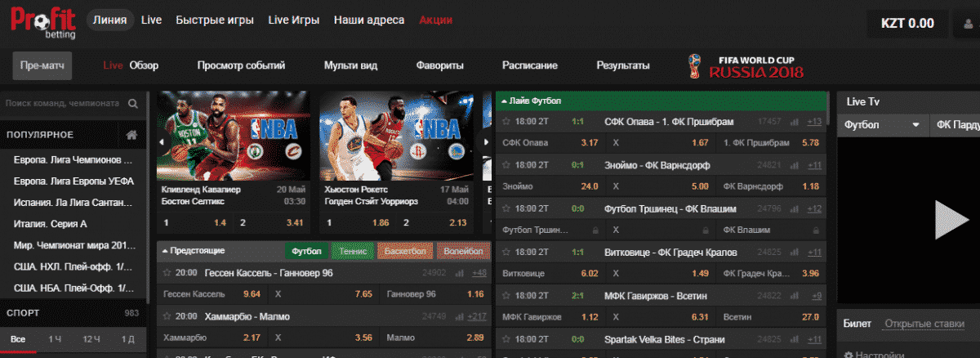This screenshot has height=358, width=980.
Task: Switch to the Открытые ставки tab
Action: click(924, 324)
